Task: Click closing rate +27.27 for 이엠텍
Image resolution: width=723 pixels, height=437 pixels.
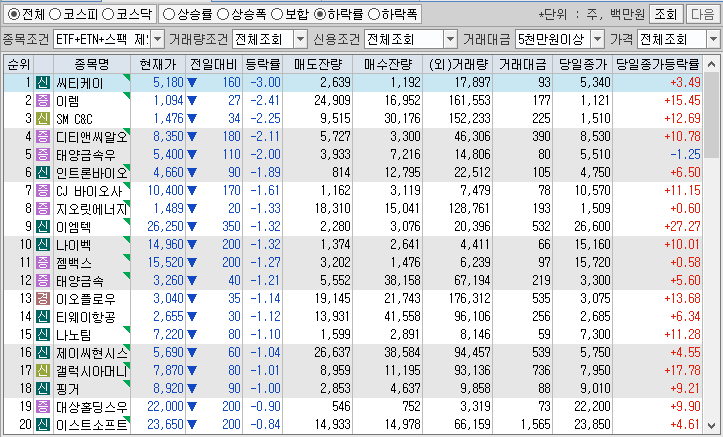Action: click(682, 226)
